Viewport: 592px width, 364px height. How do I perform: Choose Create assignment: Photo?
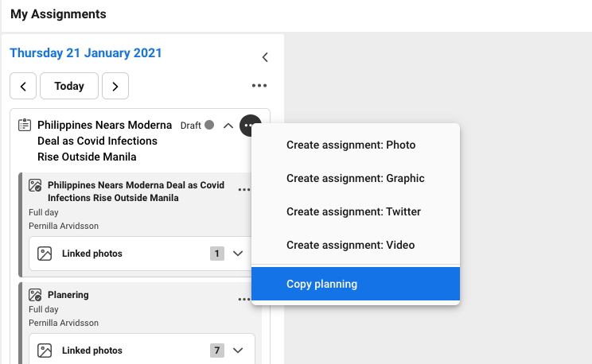pyautogui.click(x=351, y=145)
